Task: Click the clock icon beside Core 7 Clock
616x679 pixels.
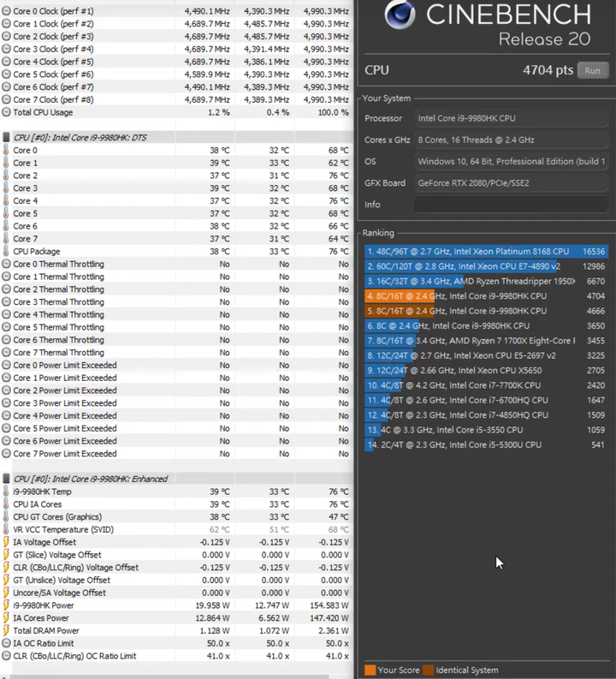Action: [x=6, y=99]
